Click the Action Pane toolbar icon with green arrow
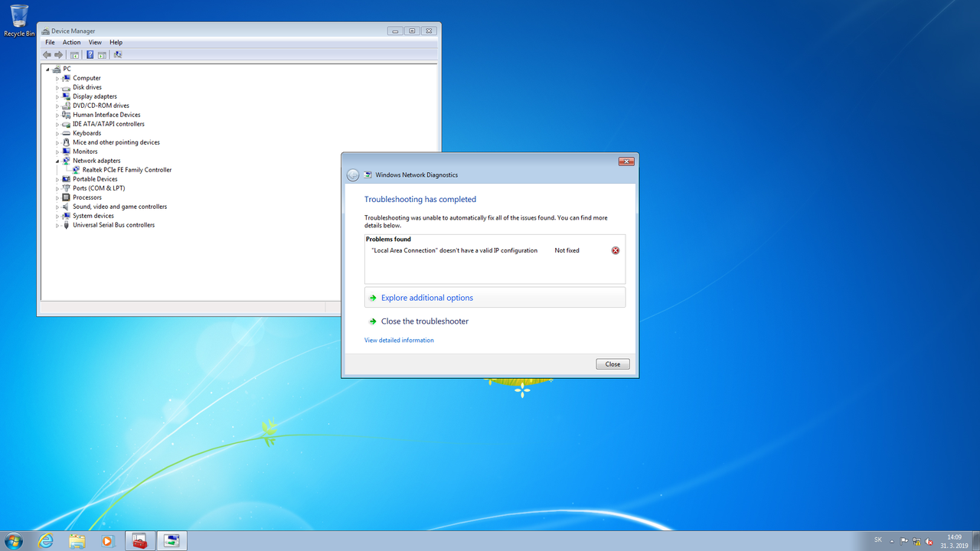The image size is (980, 551). click(101, 55)
